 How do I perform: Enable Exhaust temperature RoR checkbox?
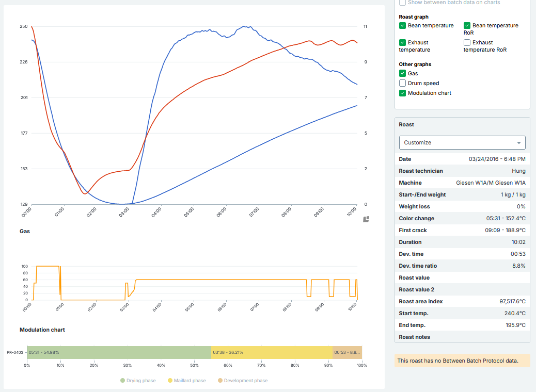[x=467, y=42]
